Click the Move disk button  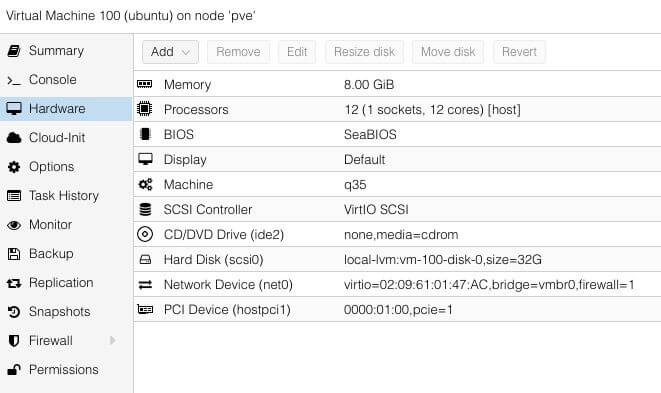pos(448,52)
